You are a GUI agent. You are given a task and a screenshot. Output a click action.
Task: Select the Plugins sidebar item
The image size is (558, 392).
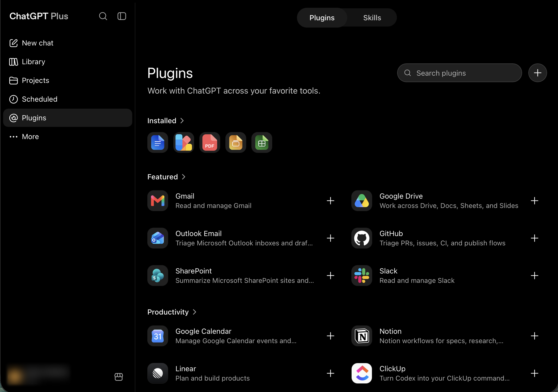tap(68, 118)
